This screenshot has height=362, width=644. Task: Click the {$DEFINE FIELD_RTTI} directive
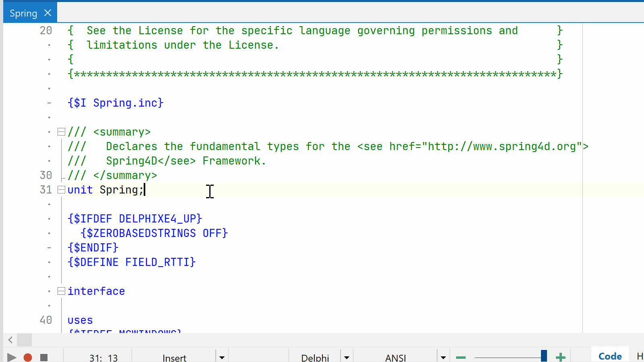(132, 262)
